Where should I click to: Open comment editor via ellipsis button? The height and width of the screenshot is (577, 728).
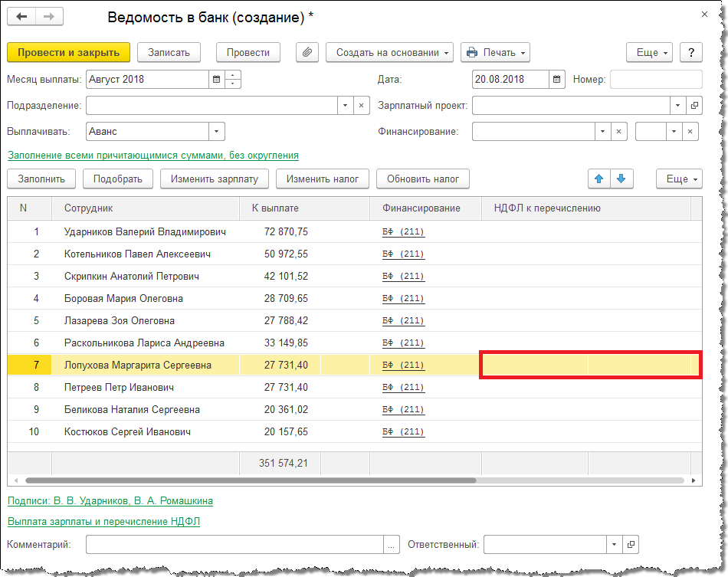(x=392, y=545)
